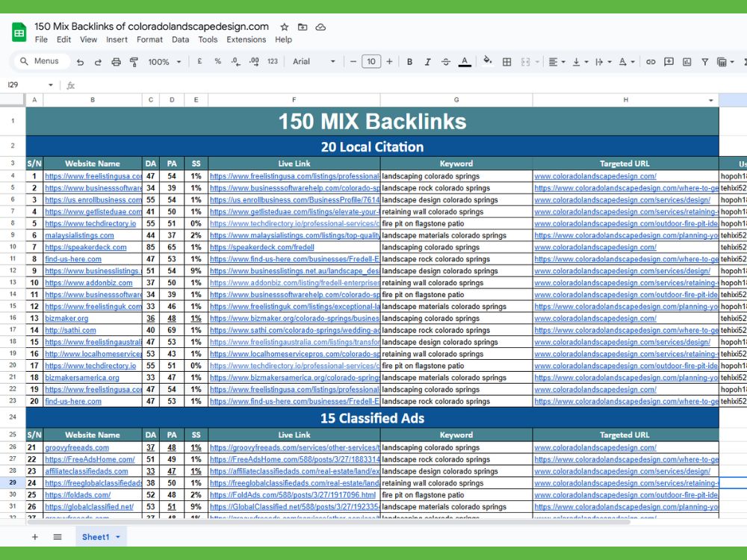Screen dimensions: 747x560
Task: Print the spreadsheet
Action: (117, 62)
